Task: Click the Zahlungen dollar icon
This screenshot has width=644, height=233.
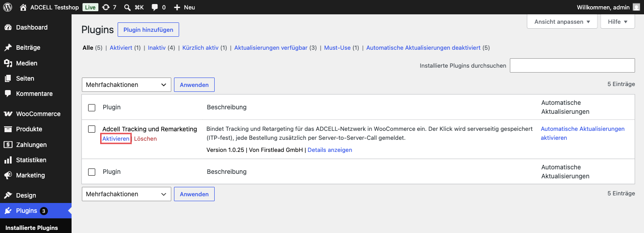Action: 8,145
